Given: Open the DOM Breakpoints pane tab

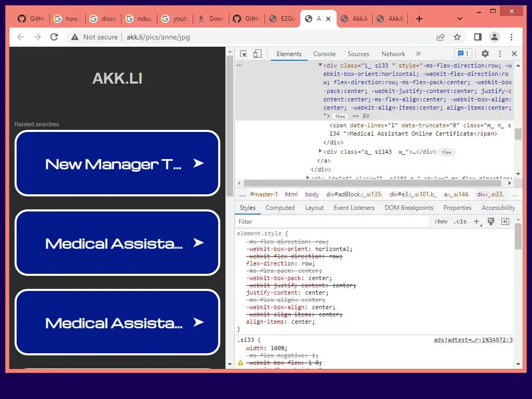Looking at the screenshot, I should tap(409, 208).
